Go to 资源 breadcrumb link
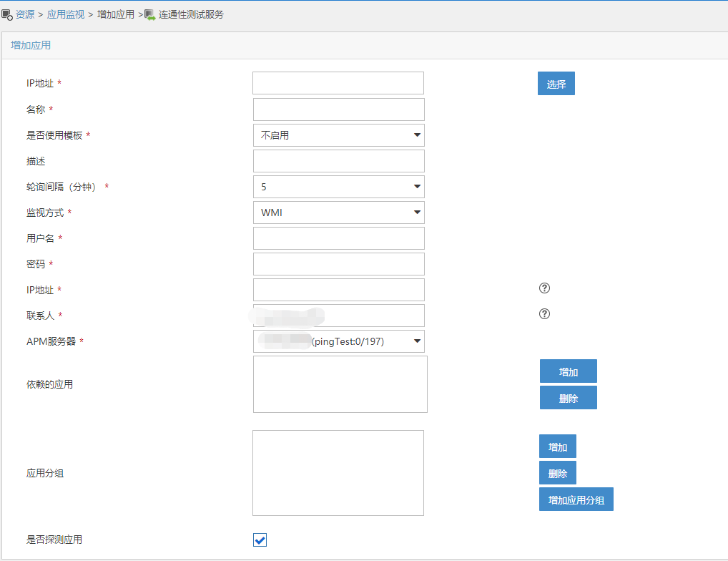 25,14
